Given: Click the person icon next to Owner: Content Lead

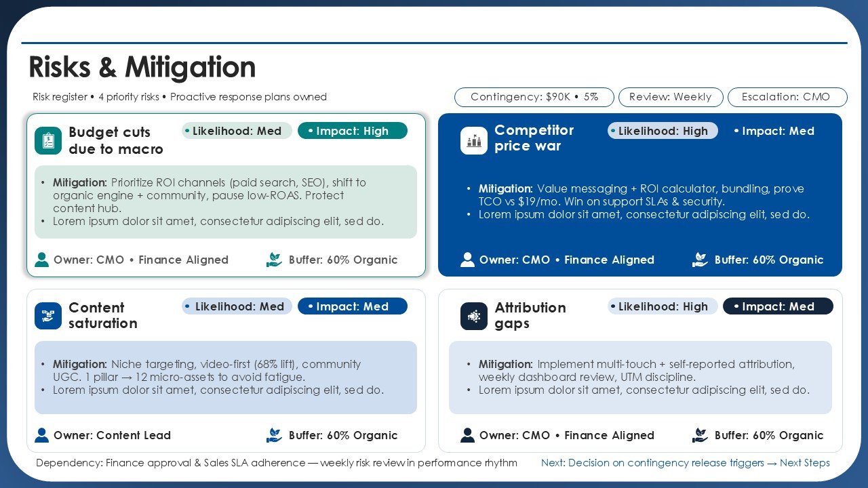Looking at the screenshot, I should pos(42,435).
